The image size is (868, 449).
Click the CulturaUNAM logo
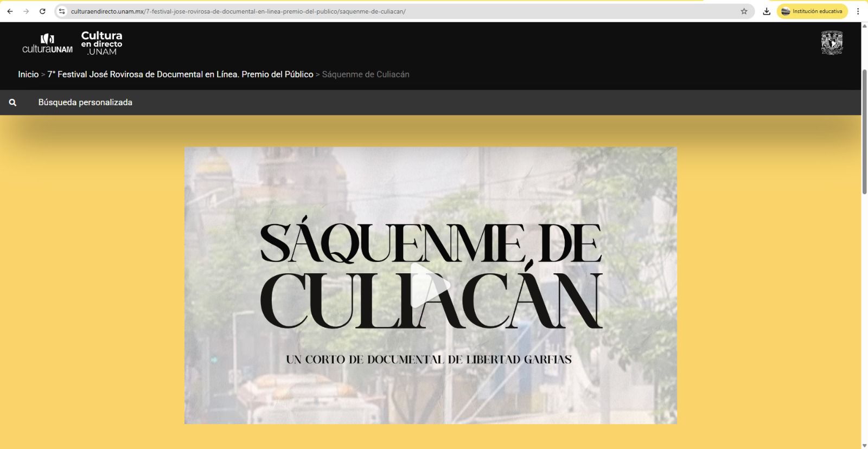click(x=47, y=43)
